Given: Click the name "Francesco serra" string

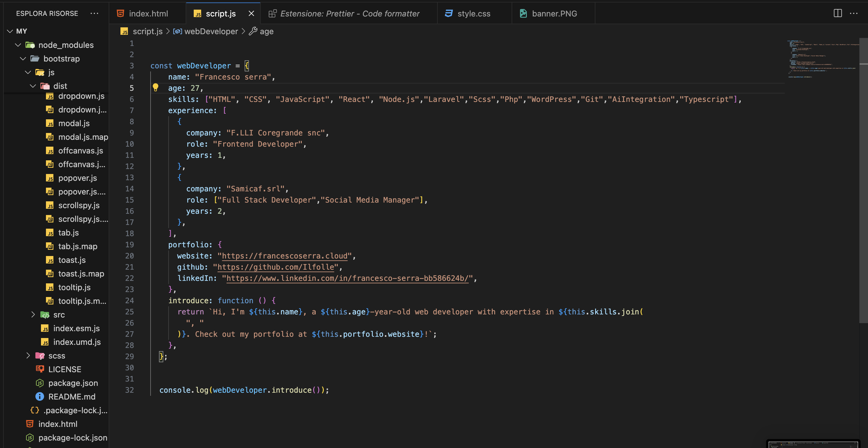Looking at the screenshot, I should pos(233,77).
